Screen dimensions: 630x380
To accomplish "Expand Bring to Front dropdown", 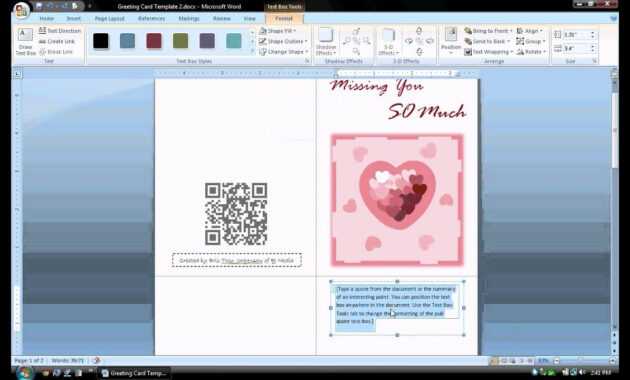I will point(489,31).
